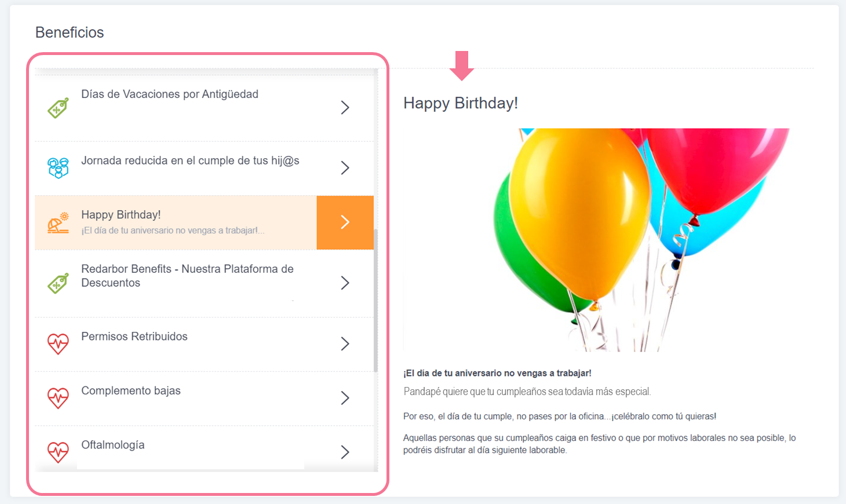The height and width of the screenshot is (504, 846).
Task: Click the colorful balloons image
Action: click(597, 240)
